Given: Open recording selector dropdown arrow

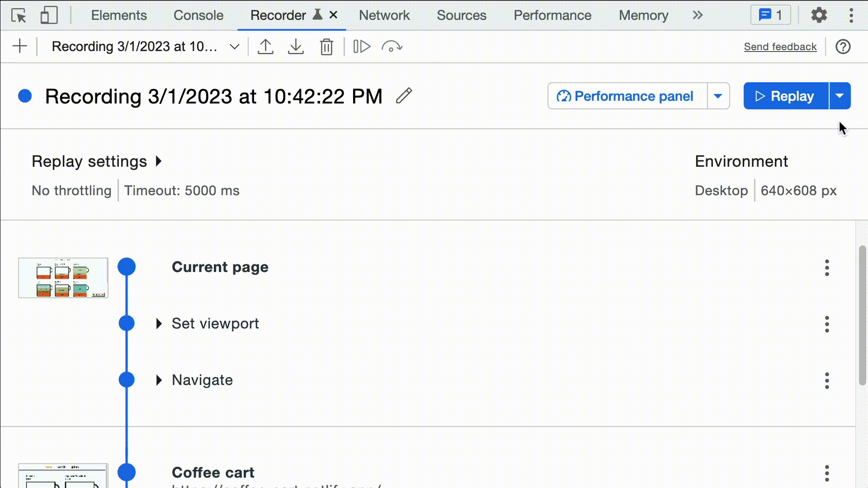Looking at the screenshot, I should pyautogui.click(x=234, y=47).
